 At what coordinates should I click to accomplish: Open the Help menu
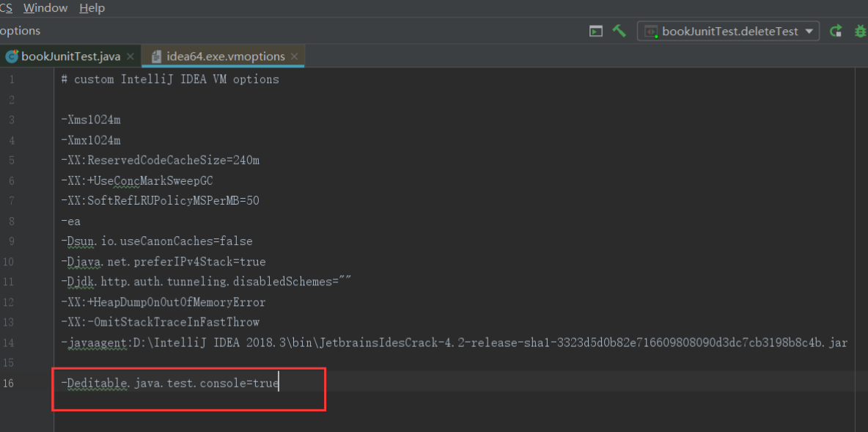pyautogui.click(x=92, y=8)
